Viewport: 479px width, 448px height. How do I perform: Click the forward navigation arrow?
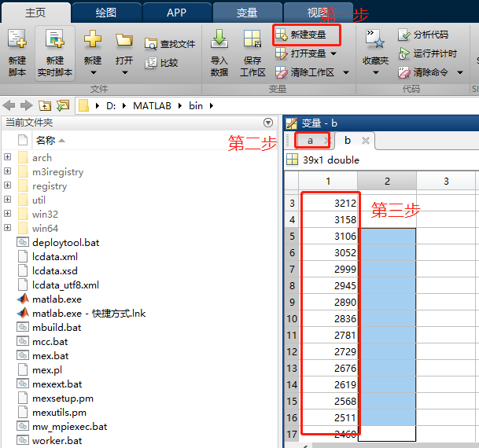tap(27, 105)
